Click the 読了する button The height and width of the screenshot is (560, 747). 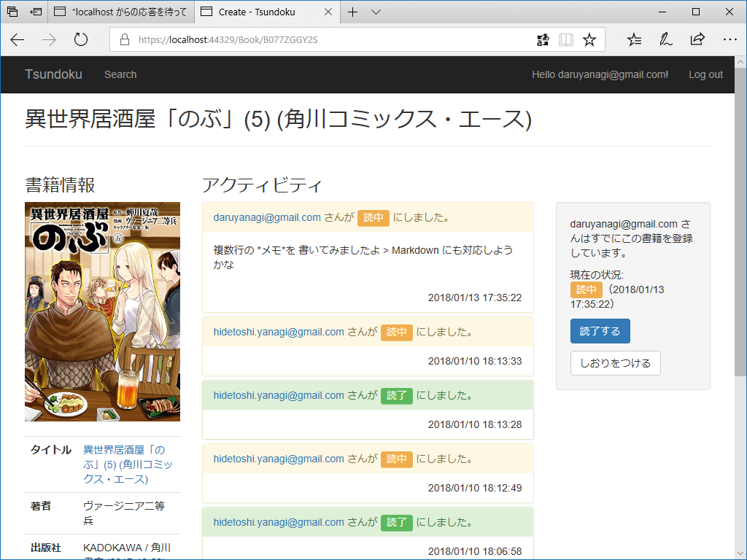(600, 330)
